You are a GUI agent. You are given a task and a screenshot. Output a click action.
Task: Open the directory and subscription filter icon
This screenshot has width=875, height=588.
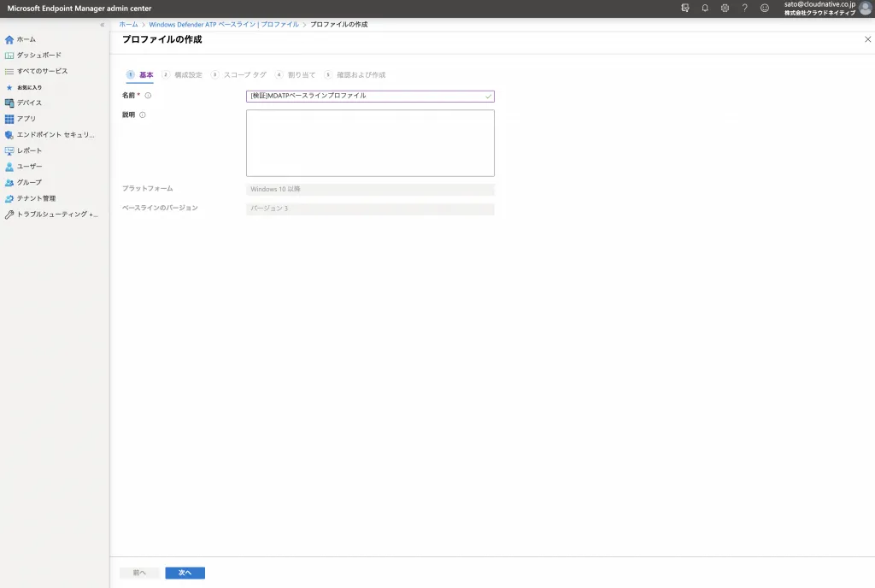685,9
